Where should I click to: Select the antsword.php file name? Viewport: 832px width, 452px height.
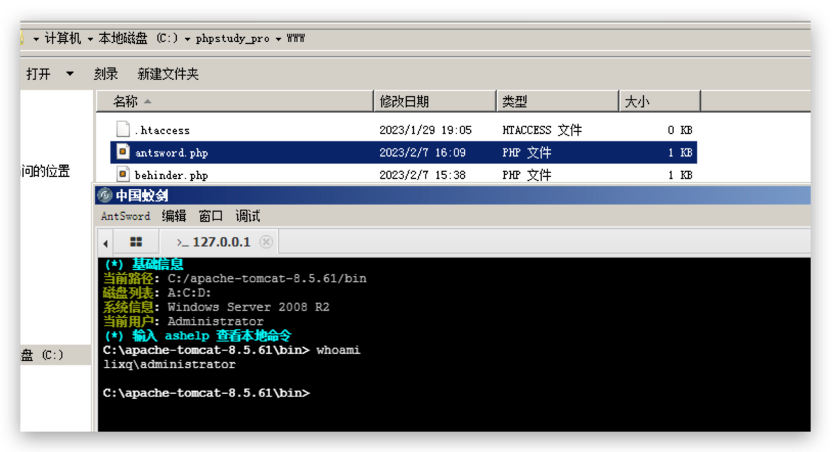tap(171, 153)
